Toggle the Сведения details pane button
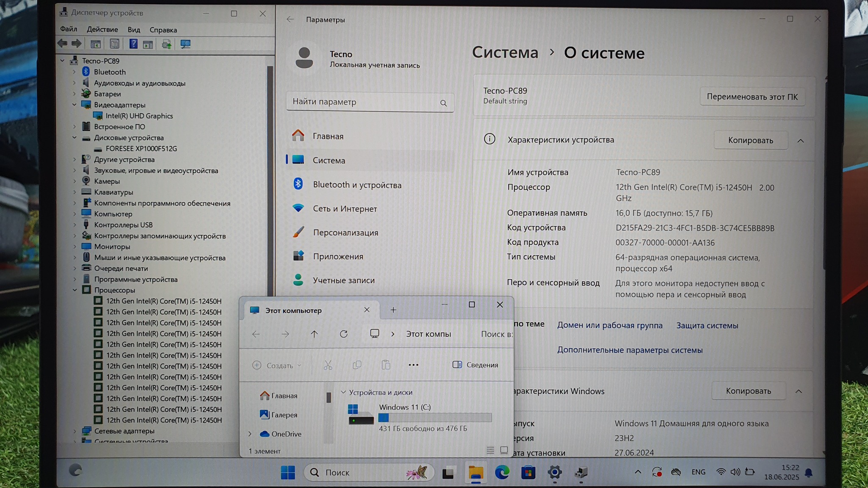This screenshot has width=868, height=488. tap(475, 365)
